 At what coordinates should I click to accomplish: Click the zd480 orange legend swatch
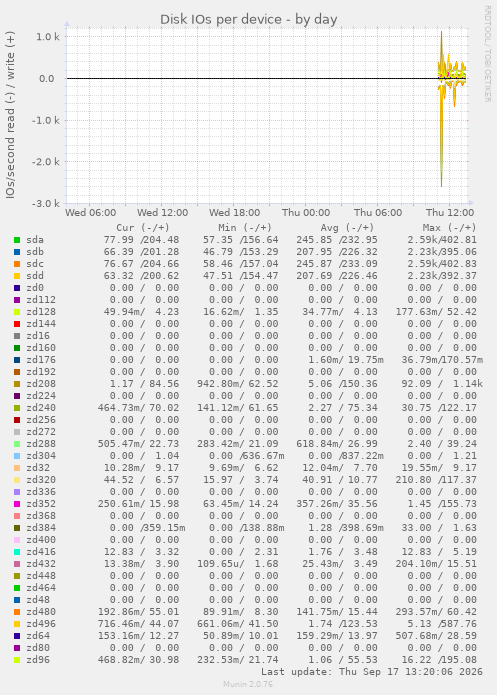pos(17,612)
